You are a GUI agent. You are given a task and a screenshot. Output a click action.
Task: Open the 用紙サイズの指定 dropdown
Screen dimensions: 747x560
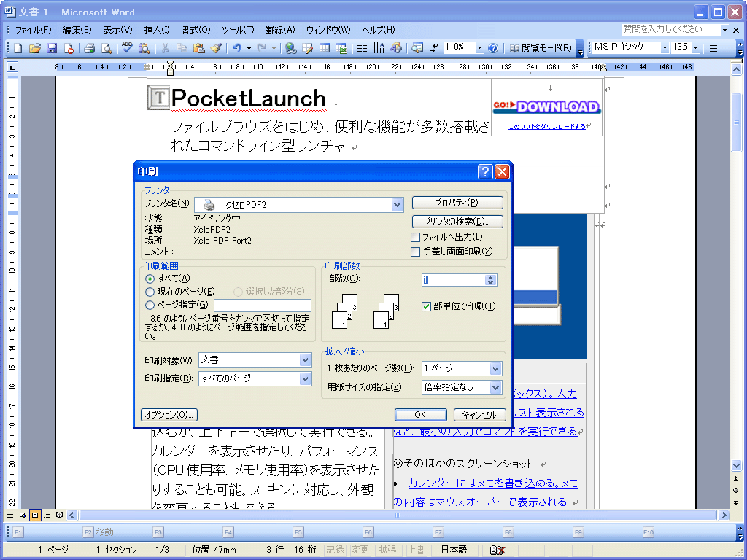(x=496, y=388)
